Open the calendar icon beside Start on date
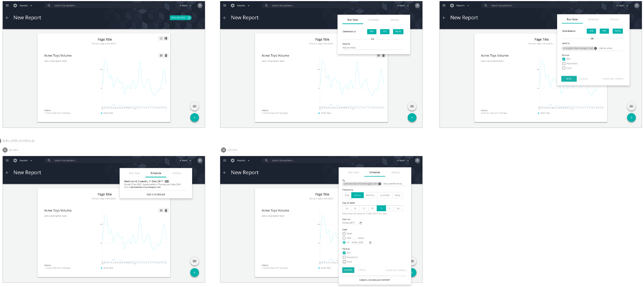The height and width of the screenshot is (287, 644). pos(361,223)
